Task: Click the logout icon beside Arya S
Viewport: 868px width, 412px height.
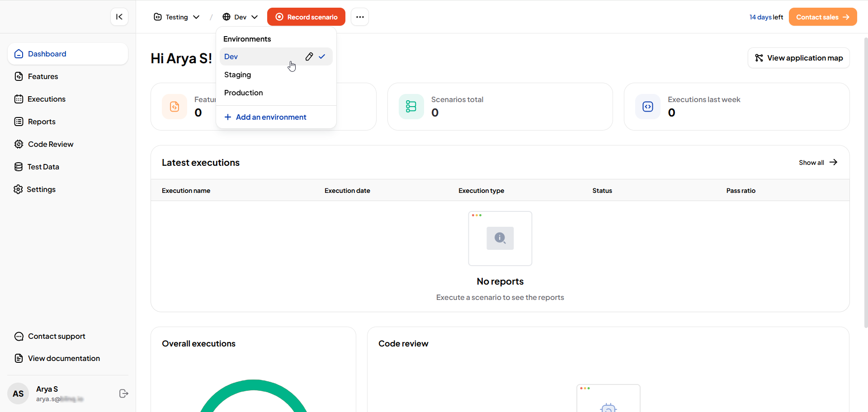Action: pos(123,393)
